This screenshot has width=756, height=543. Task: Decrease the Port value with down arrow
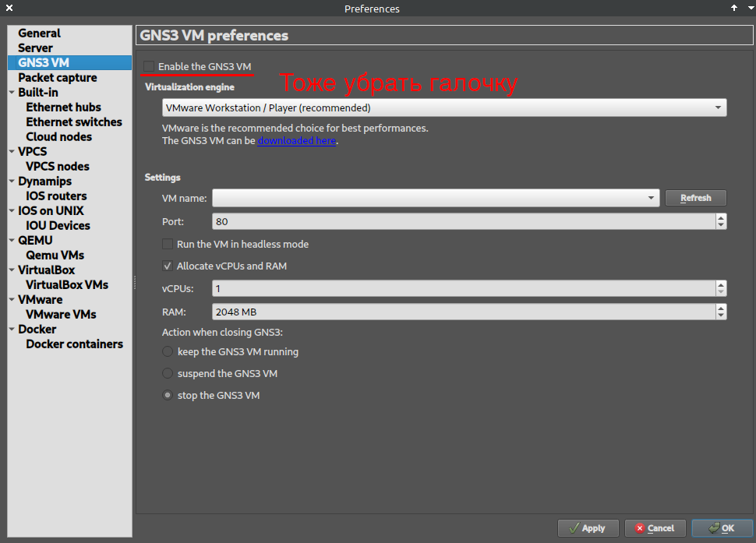coord(721,225)
